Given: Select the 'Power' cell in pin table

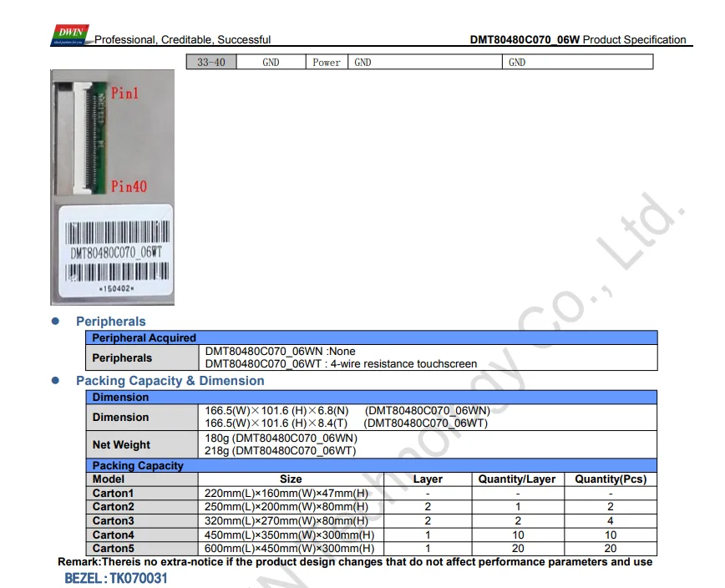Looking at the screenshot, I should (x=327, y=62).
